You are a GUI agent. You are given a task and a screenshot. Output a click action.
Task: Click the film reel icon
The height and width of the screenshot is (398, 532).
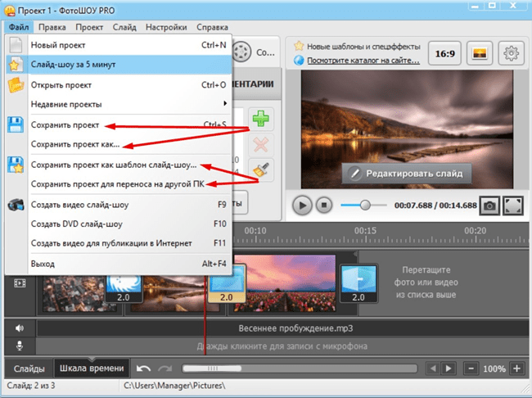pyautogui.click(x=242, y=52)
